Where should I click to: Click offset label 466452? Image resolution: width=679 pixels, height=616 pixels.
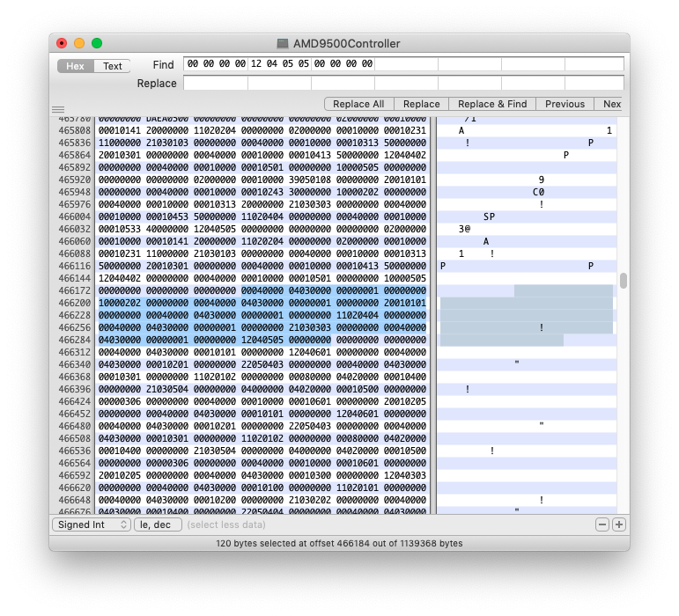click(75, 414)
